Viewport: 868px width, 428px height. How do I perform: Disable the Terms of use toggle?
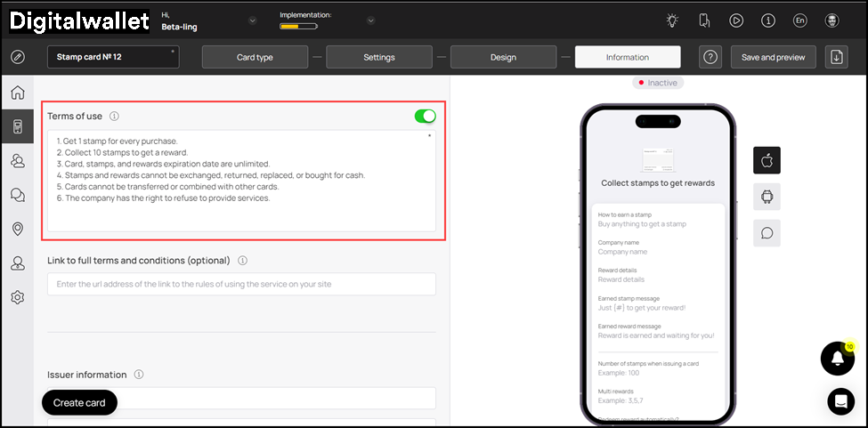[425, 116]
